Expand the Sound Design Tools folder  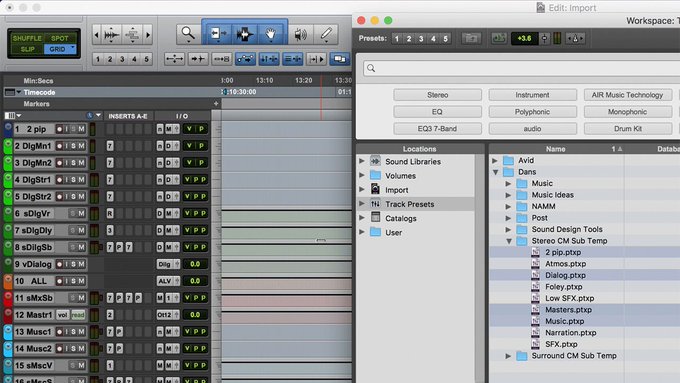point(508,229)
